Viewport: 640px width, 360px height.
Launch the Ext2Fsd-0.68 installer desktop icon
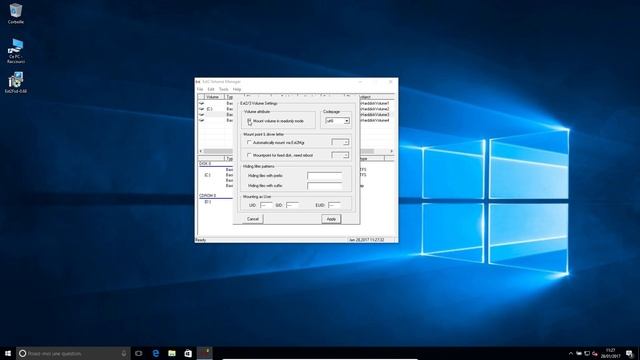click(16, 82)
